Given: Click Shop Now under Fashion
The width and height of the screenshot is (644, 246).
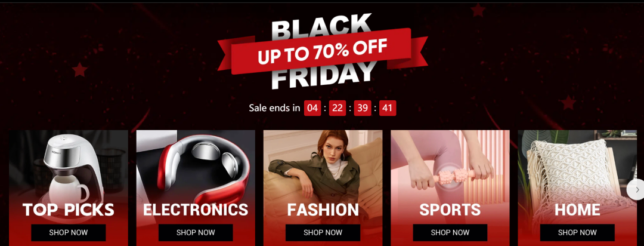Looking at the screenshot, I should click(323, 232).
